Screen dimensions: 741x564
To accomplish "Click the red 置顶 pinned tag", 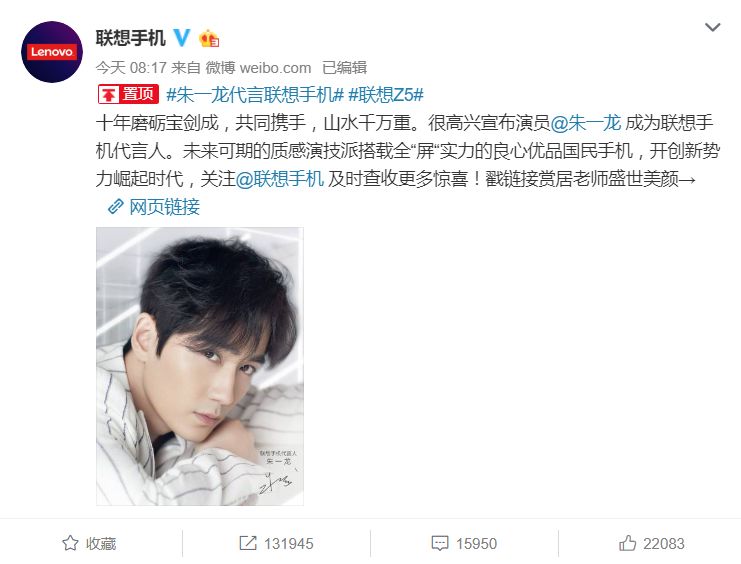I will pos(128,94).
